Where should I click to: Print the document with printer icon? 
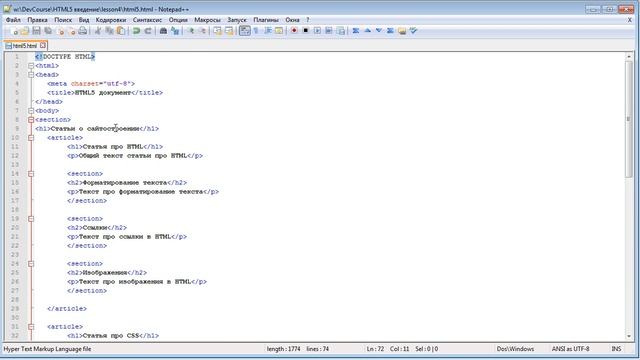tap(83, 31)
